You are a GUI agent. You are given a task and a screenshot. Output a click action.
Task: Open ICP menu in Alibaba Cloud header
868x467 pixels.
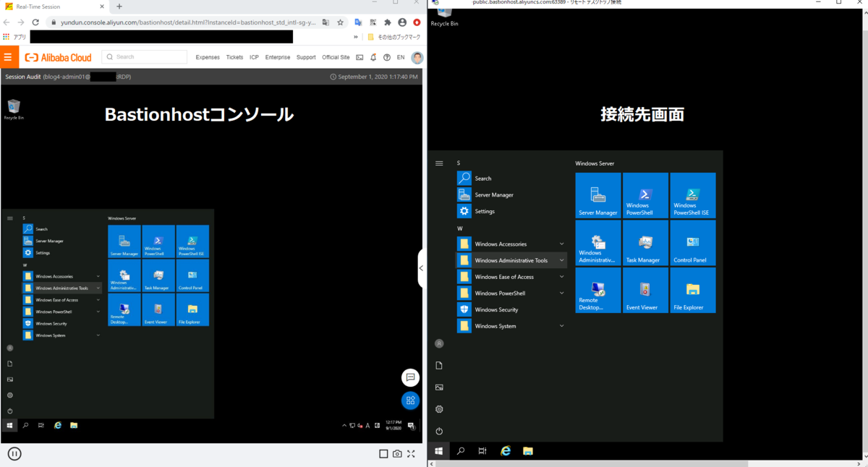(254, 57)
